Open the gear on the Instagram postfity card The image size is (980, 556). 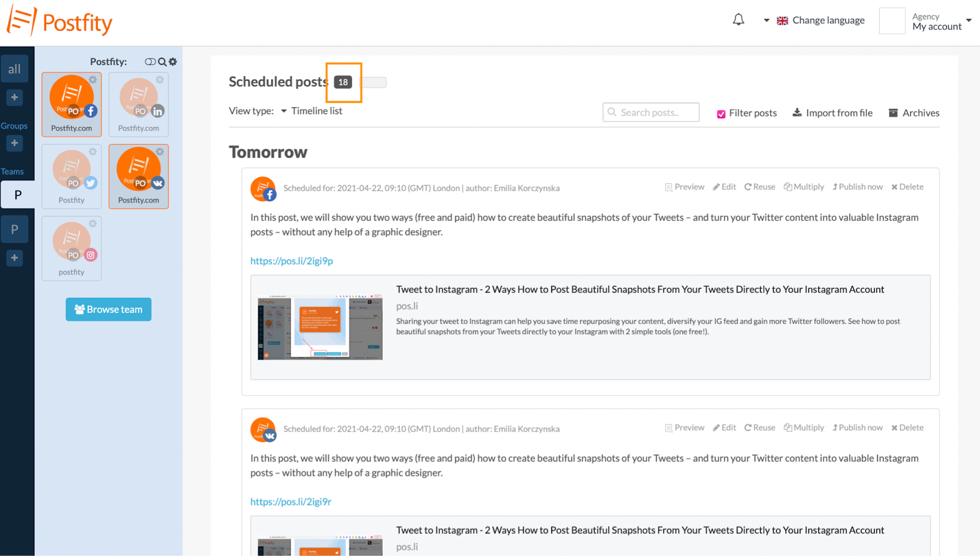click(92, 224)
